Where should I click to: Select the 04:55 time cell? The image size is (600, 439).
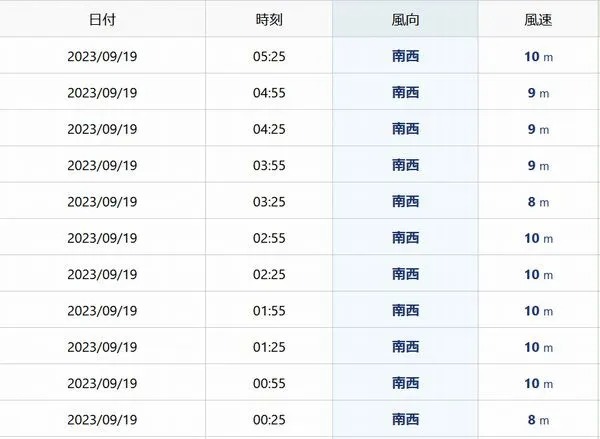point(270,93)
